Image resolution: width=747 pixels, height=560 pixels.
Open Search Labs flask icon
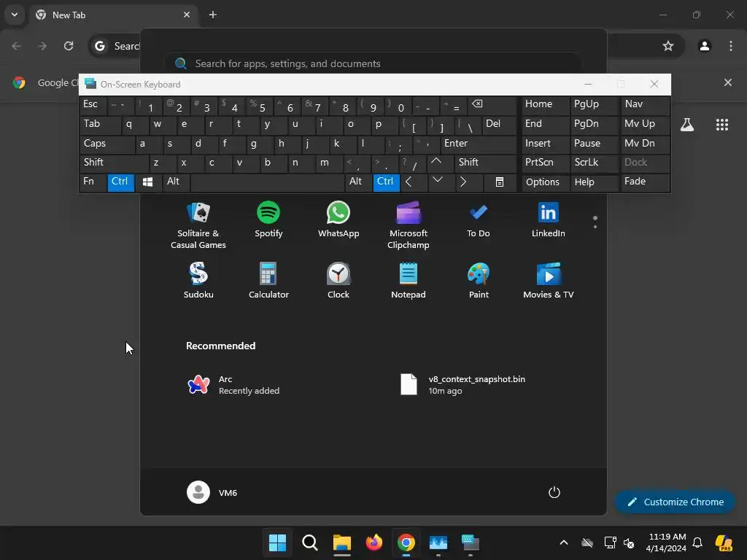(x=686, y=125)
